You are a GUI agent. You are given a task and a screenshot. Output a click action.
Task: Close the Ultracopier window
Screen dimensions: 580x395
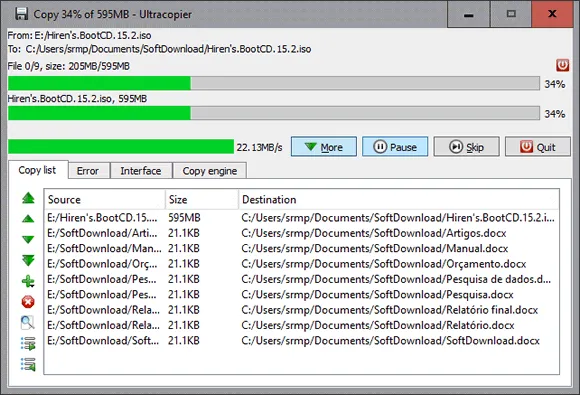pos(552,14)
